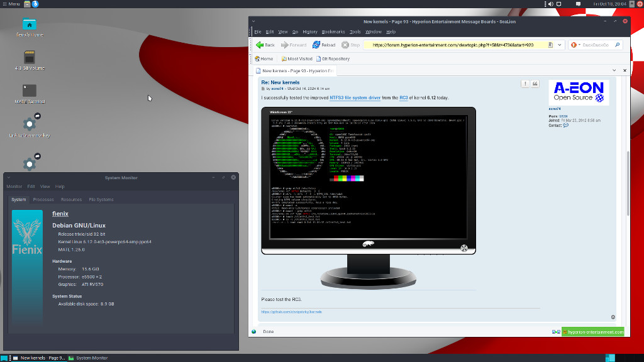This screenshot has height=362, width=644.
Task: Open the main Menu on top panel
Action: tap(11, 4)
